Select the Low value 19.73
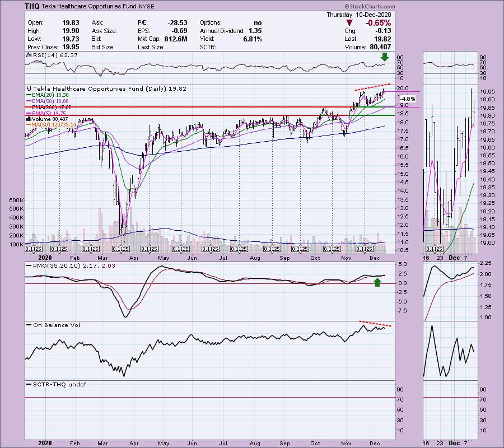The width and height of the screenshot is (504, 448). tap(71, 39)
